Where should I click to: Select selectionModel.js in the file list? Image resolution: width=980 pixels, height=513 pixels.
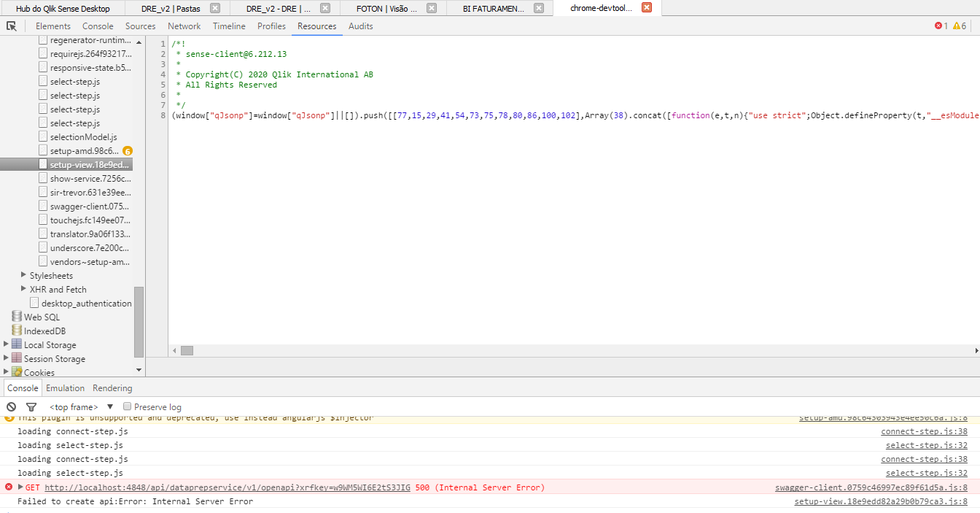[85, 136]
